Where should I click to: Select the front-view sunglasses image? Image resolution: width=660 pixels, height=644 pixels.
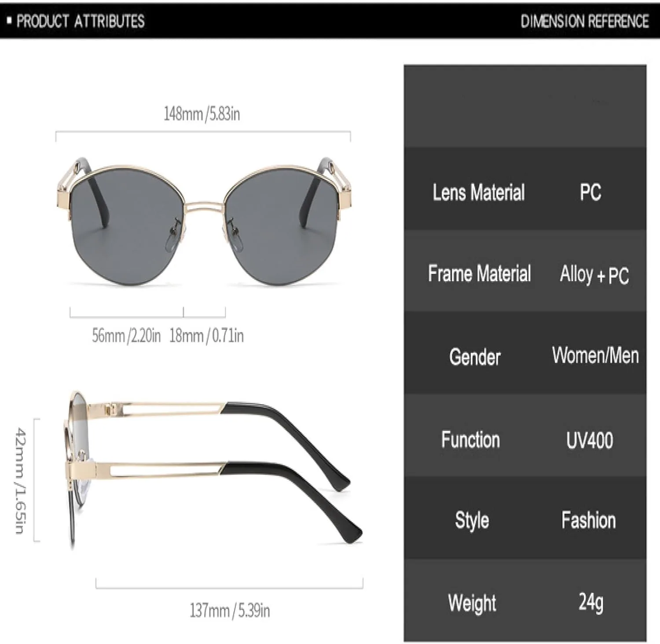tap(204, 220)
